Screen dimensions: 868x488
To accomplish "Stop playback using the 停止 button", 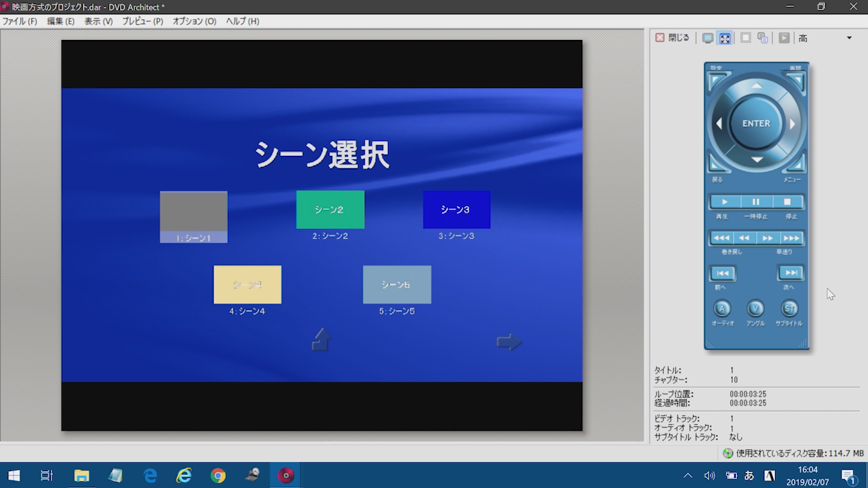I will click(x=787, y=202).
